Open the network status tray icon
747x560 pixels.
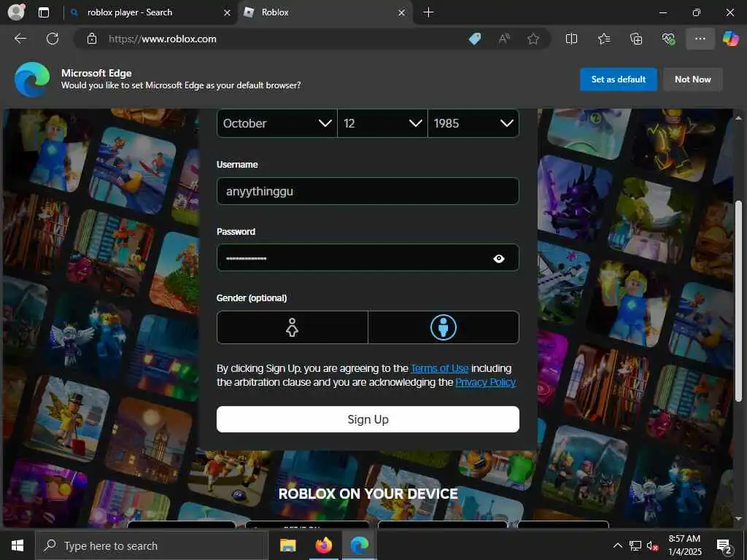[635, 545]
